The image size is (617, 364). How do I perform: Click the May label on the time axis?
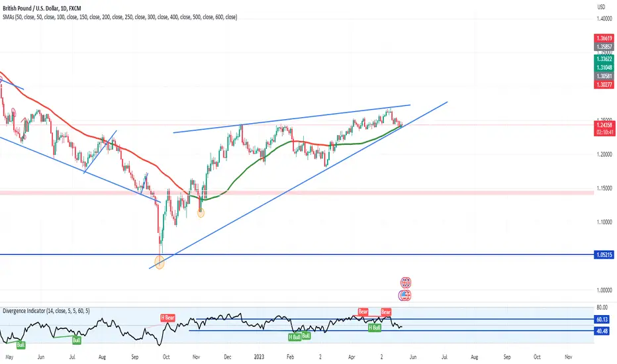[x=9, y=357]
